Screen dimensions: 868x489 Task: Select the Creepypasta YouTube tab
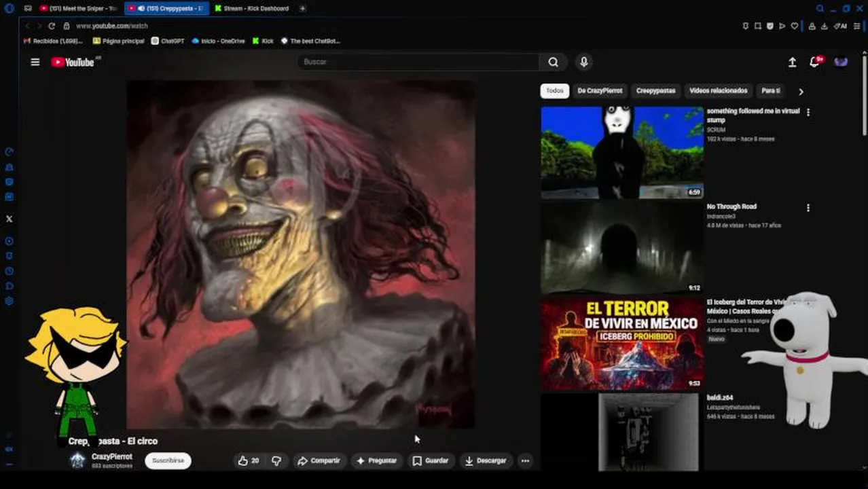pos(166,8)
